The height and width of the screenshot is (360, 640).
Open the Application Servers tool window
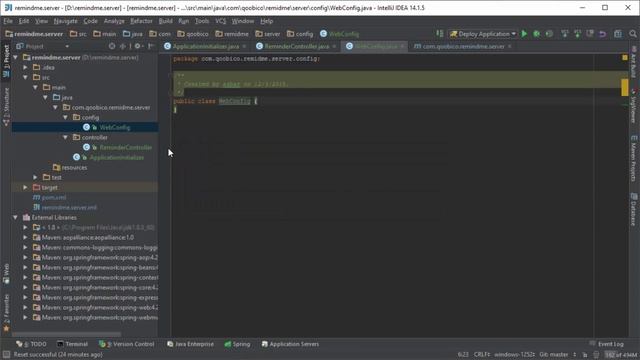pos(290,344)
